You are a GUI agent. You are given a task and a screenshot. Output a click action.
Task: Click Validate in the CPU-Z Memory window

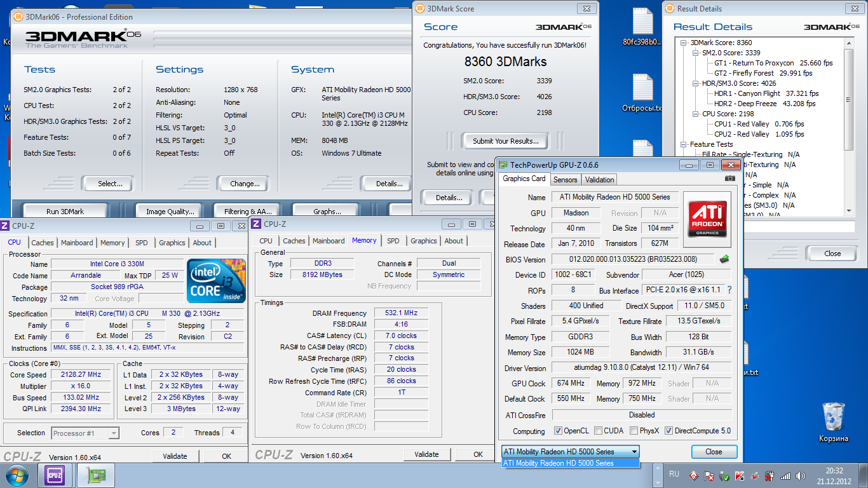pos(426,454)
